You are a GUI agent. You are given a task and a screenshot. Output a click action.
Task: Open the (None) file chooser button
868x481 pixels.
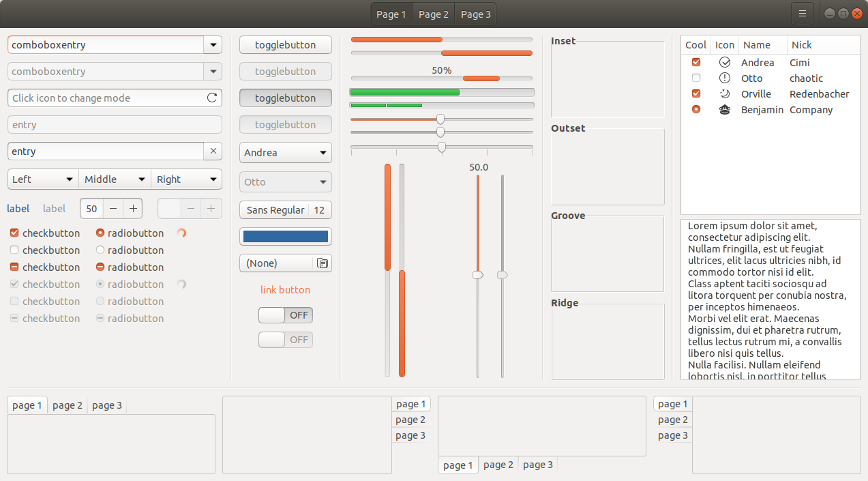pyautogui.click(x=286, y=263)
